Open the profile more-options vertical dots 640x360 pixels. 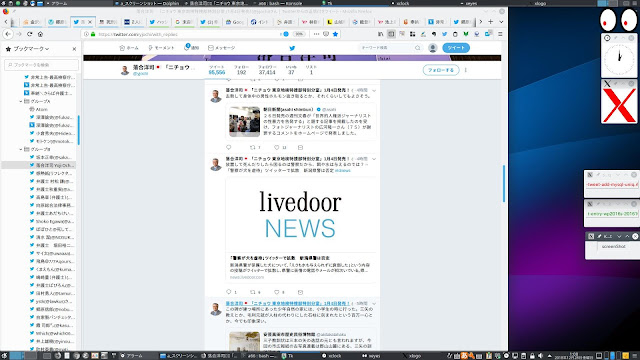tap(466, 70)
